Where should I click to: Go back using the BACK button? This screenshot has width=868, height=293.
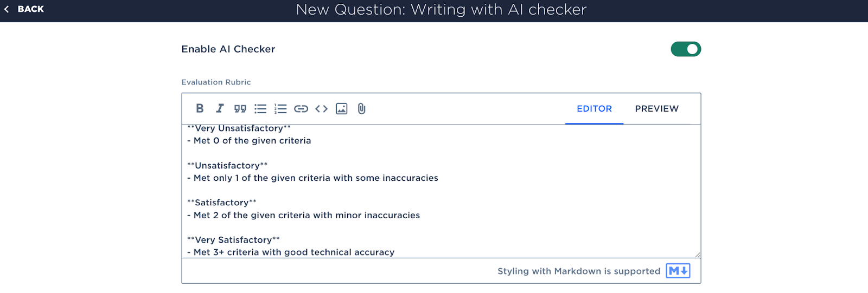[x=24, y=9]
